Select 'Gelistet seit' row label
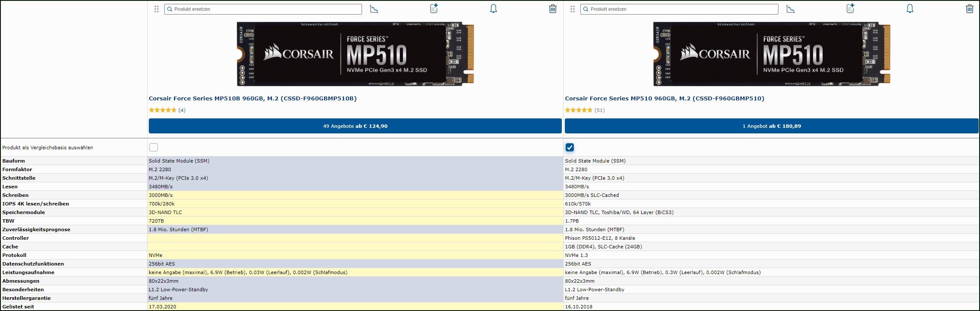This screenshot has height=311, width=980. (18, 307)
